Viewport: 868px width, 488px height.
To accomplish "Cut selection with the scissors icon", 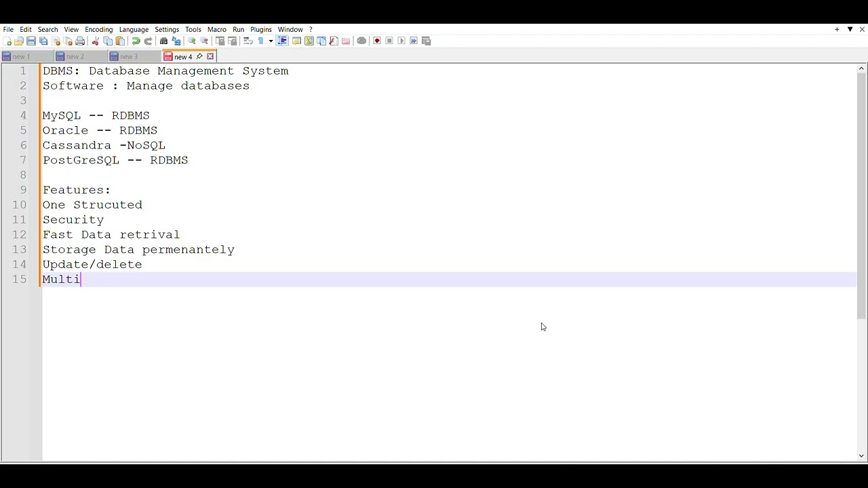I will [x=96, y=41].
